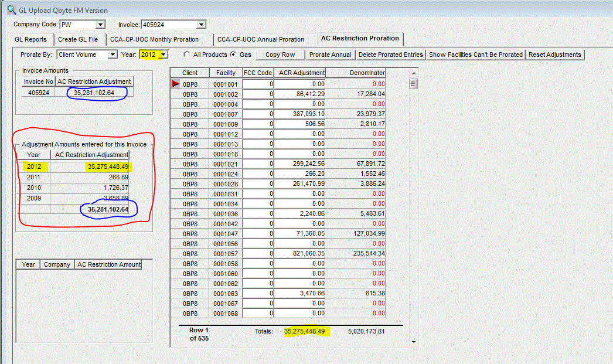613x364 pixels.
Task: Click the Prorate Annual button
Action: [331, 55]
